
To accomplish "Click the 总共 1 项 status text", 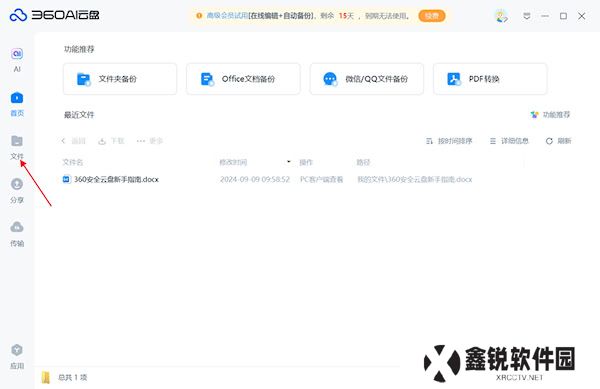I will 72,377.
